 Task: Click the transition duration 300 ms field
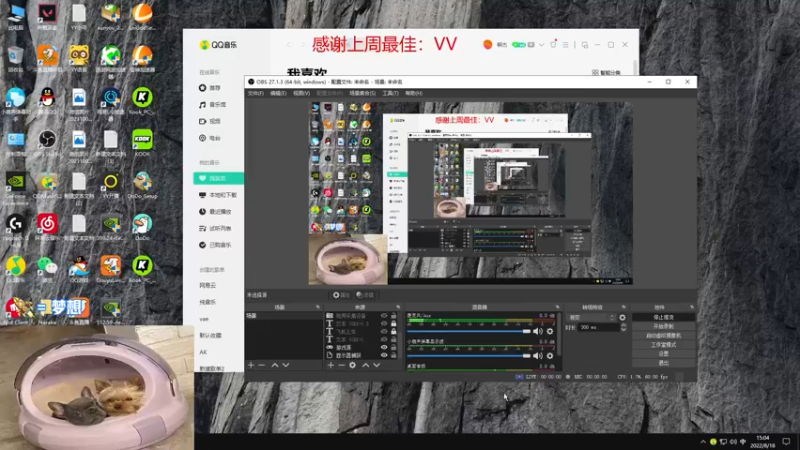point(598,327)
